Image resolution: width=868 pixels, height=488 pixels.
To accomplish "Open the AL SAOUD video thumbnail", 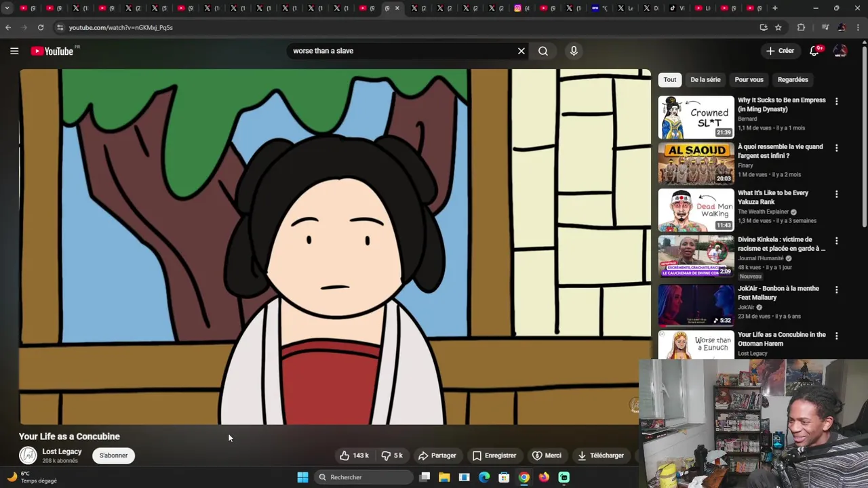I will click(x=696, y=163).
